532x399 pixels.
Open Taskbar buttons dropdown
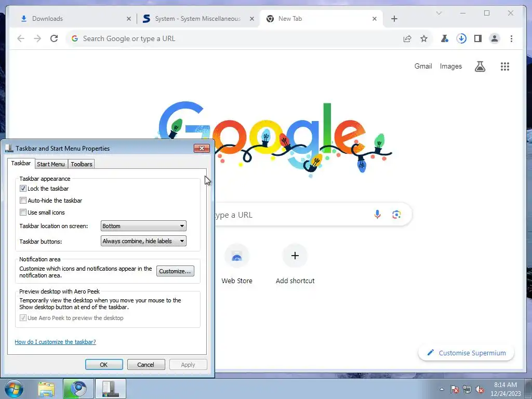pos(143,241)
